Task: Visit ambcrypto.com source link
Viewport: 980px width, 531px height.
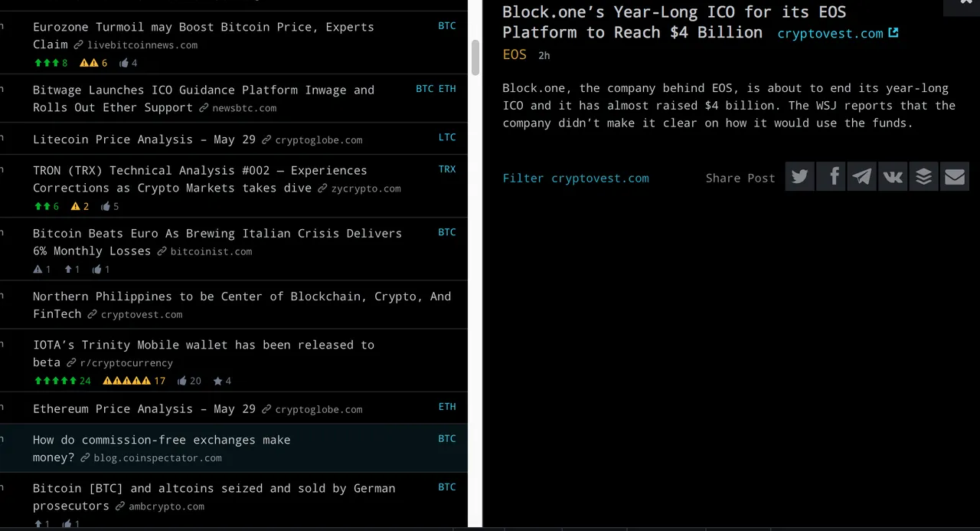Action: (166, 506)
